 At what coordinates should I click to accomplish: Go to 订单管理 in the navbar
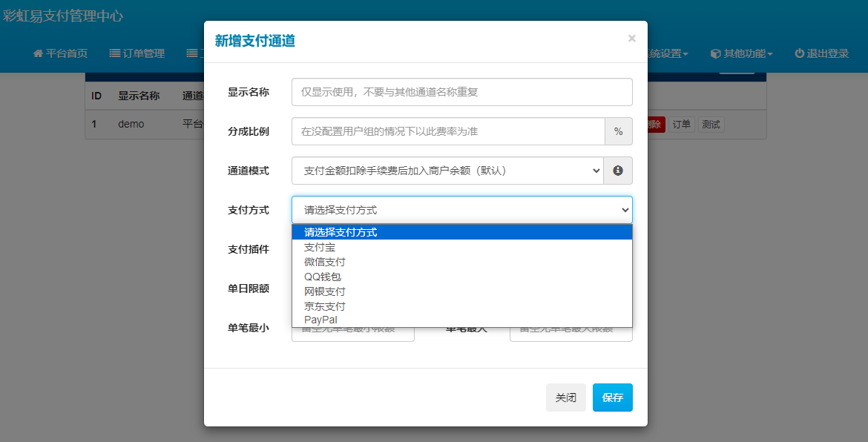137,53
